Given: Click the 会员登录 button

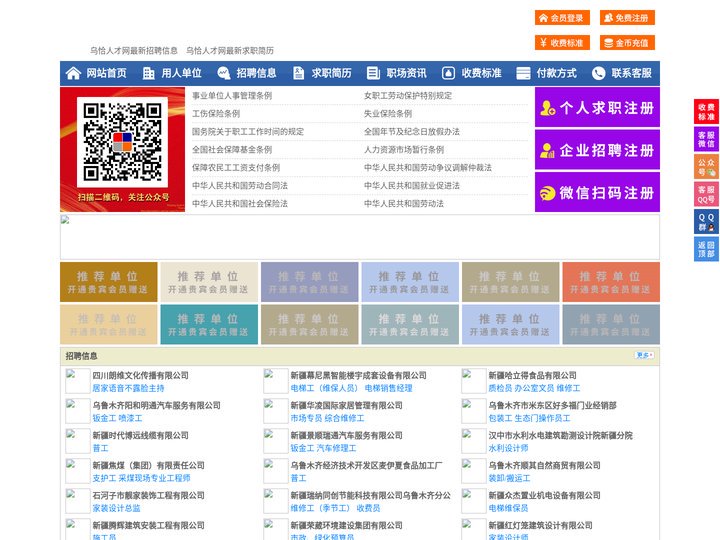Looking at the screenshot, I should [x=562, y=18].
